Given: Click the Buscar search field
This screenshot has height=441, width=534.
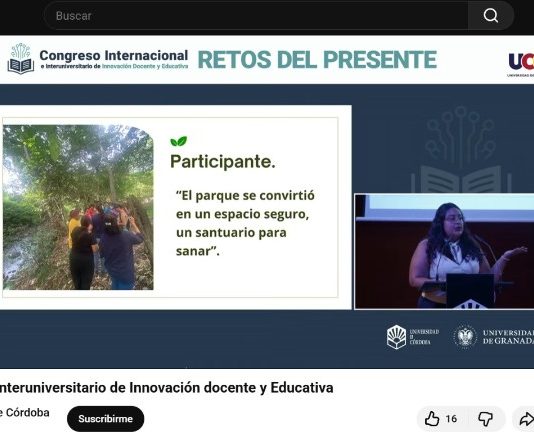Looking at the screenshot, I should (256, 16).
